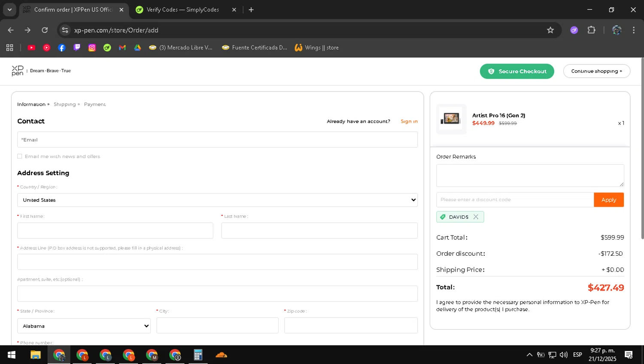Viewport: 644px width, 364px height.
Task: Click the City input field
Action: click(217, 325)
